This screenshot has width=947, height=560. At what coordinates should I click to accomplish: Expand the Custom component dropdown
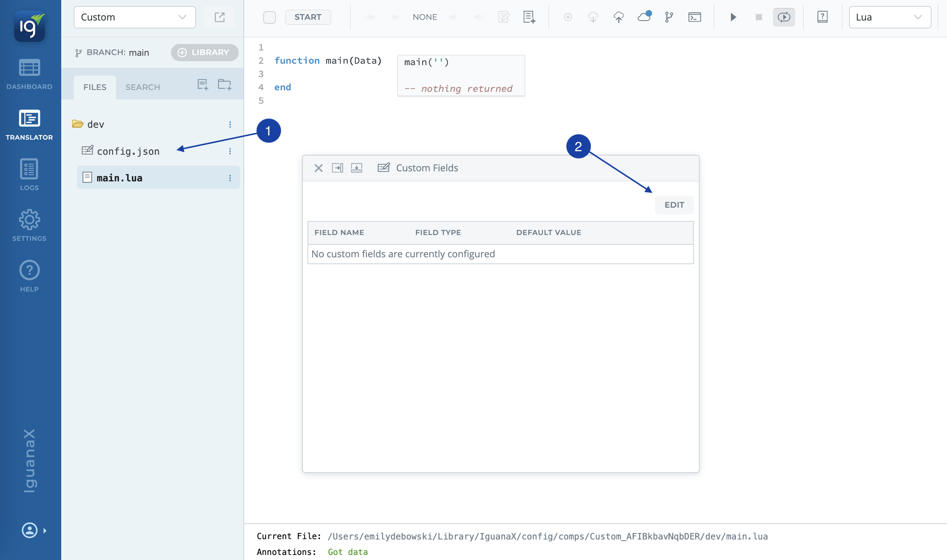pyautogui.click(x=134, y=17)
